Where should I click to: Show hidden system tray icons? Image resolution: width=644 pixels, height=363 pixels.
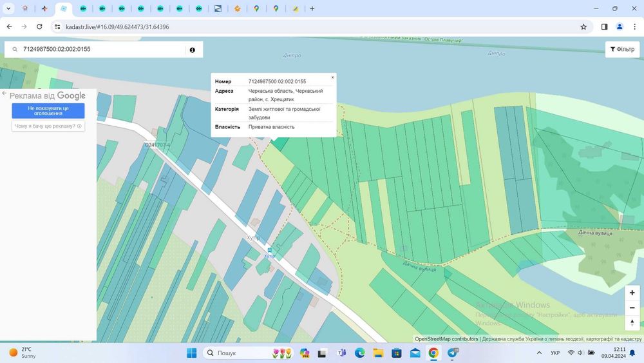[539, 353]
